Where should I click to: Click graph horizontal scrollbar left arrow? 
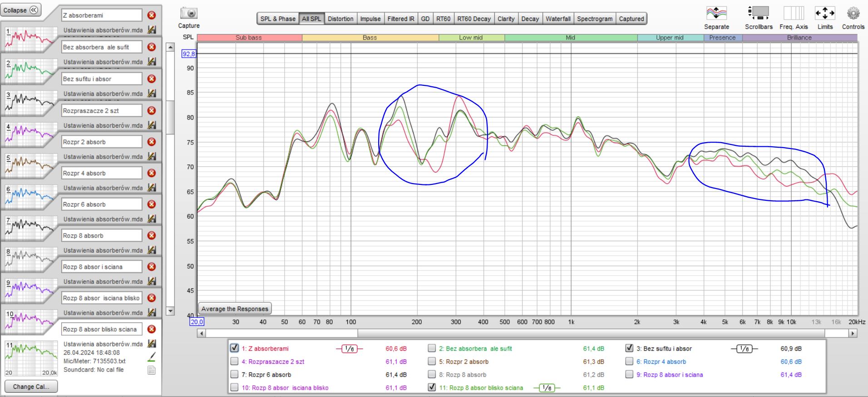coord(201,333)
